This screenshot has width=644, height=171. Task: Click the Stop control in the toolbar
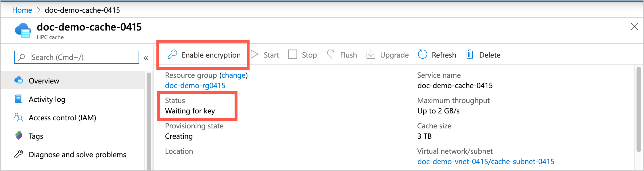293,54
